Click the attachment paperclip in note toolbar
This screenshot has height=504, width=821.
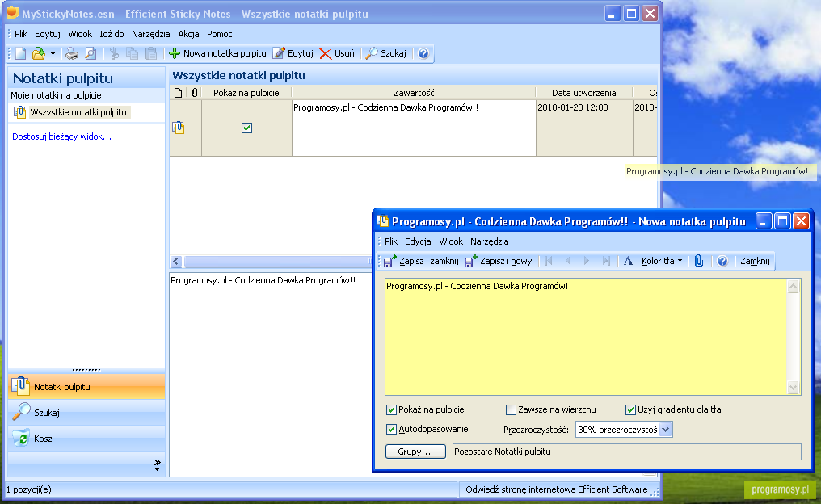699,261
